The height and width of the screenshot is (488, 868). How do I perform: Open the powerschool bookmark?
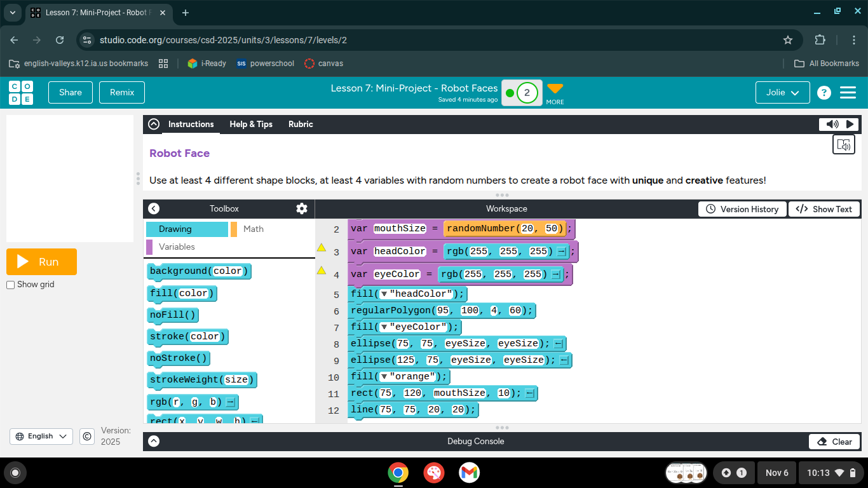(265, 64)
